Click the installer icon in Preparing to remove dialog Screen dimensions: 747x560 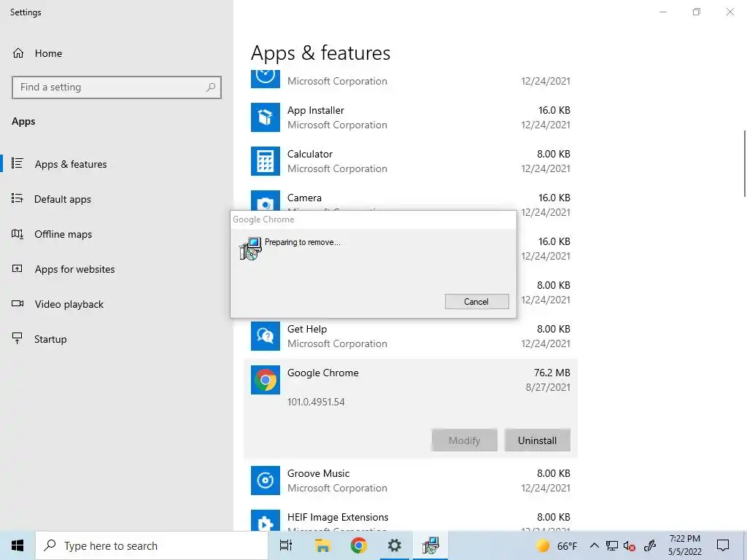pos(251,249)
